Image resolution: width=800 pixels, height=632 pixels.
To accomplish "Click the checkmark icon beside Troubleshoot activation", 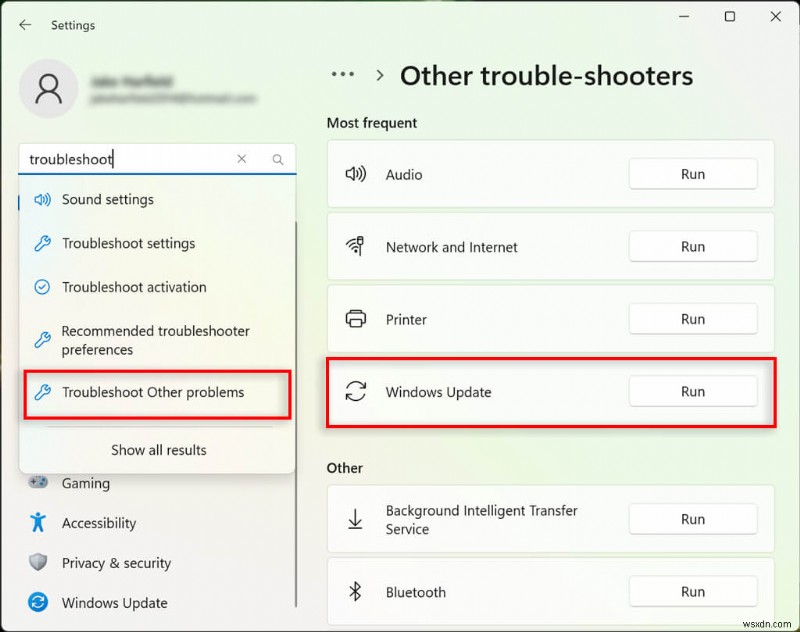I will coord(42,287).
